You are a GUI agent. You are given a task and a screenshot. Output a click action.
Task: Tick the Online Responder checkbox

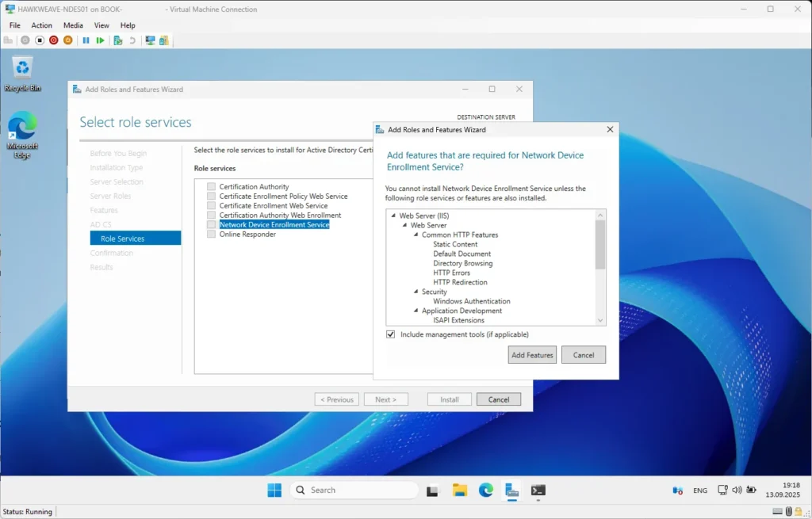211,235
